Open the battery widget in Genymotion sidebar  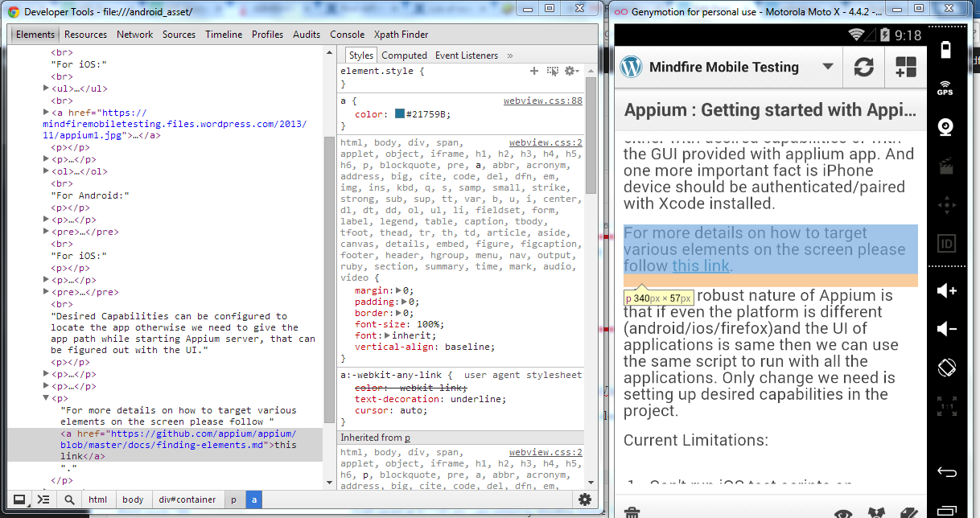(945, 48)
